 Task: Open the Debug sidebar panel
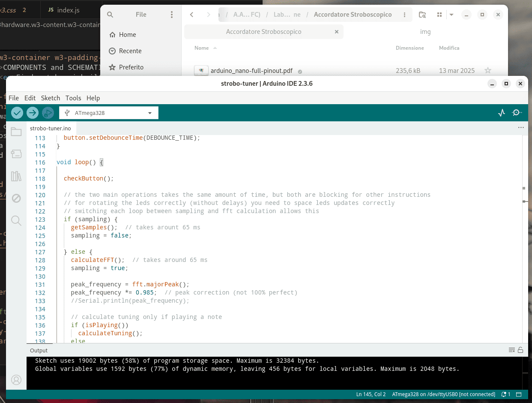coord(16,198)
